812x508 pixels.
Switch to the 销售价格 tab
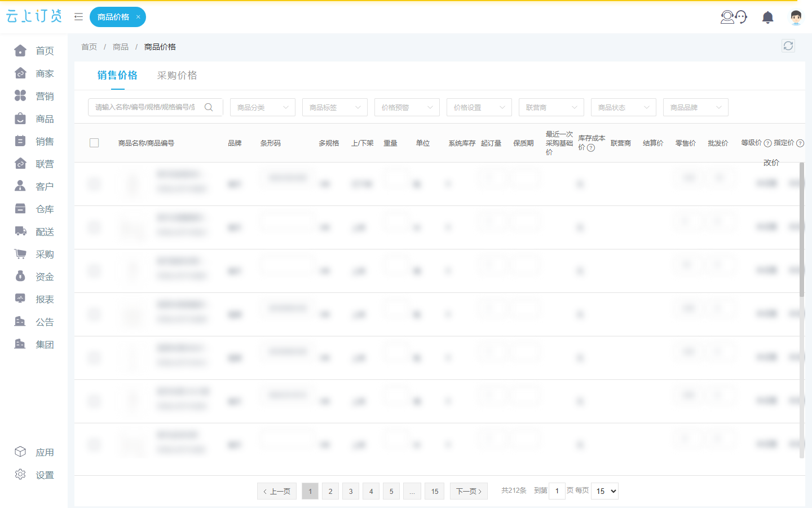(117, 76)
